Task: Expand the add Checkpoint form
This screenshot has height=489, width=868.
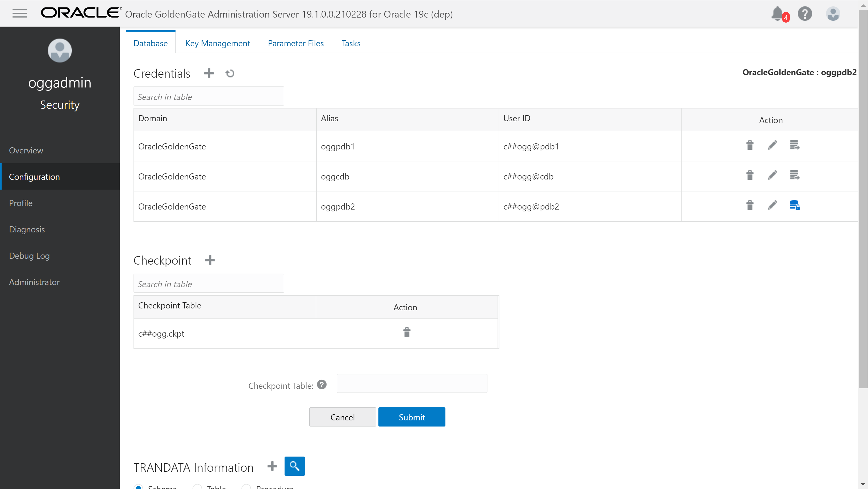Action: click(x=210, y=260)
